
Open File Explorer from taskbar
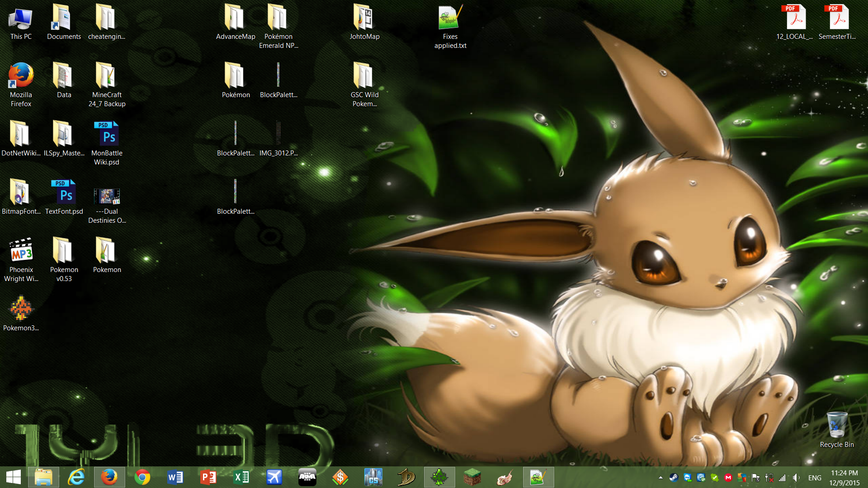pyautogui.click(x=43, y=477)
